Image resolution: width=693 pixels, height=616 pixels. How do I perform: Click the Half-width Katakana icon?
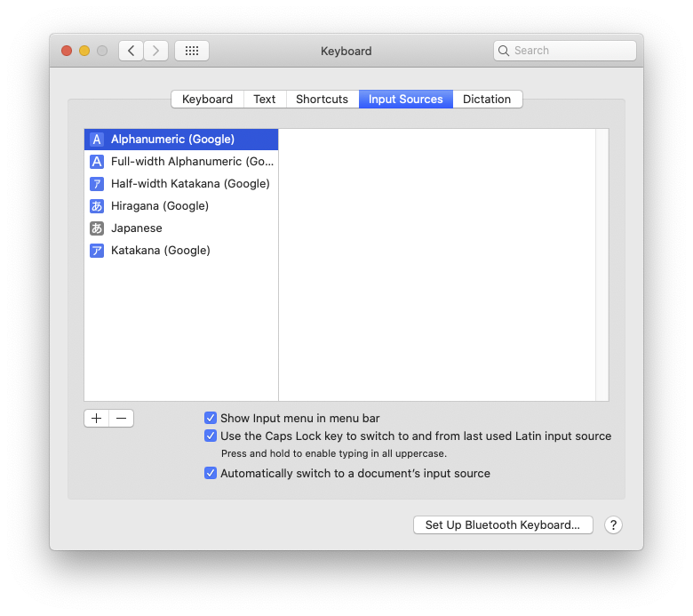click(97, 184)
